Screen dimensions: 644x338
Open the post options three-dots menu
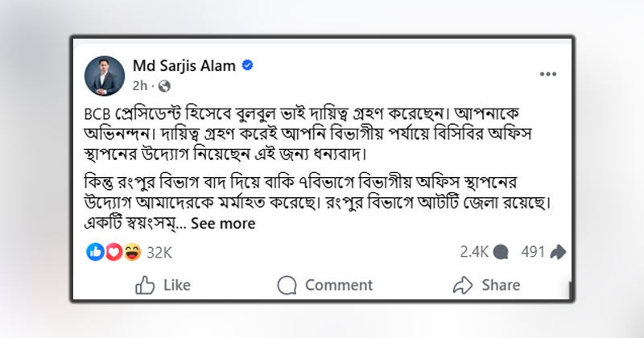pyautogui.click(x=548, y=73)
